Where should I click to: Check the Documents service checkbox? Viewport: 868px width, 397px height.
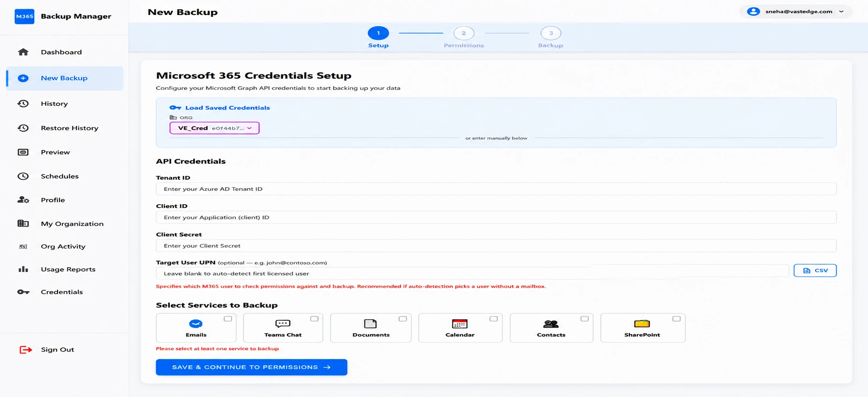click(x=403, y=319)
